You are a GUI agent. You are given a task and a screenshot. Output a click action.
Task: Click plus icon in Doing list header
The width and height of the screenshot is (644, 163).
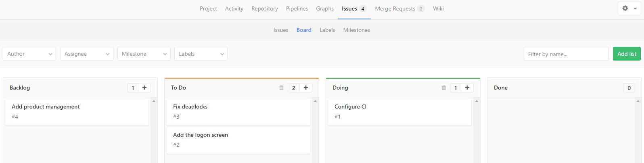click(x=467, y=88)
